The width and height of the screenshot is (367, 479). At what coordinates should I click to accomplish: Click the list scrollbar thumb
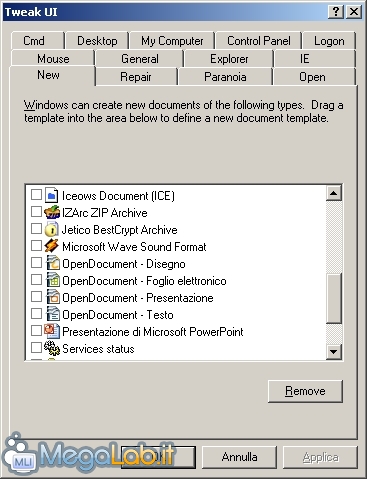tap(334, 298)
